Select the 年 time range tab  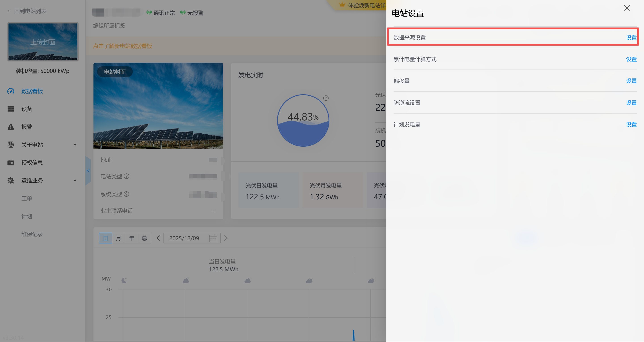tap(131, 238)
